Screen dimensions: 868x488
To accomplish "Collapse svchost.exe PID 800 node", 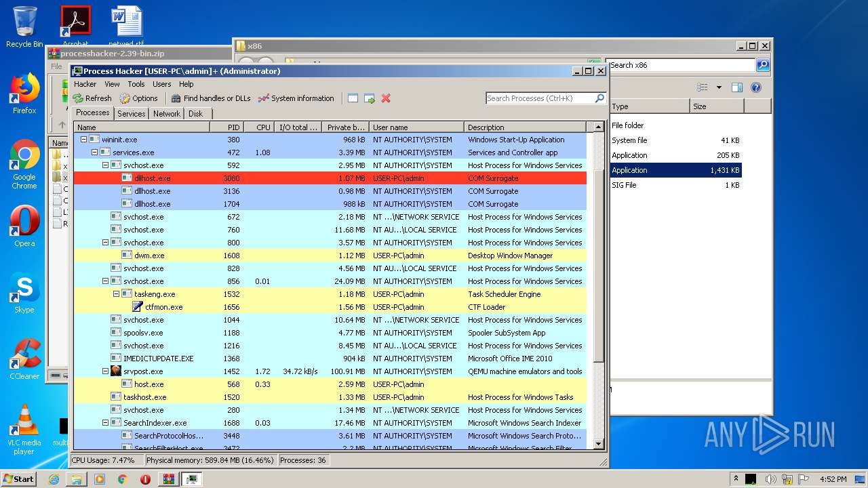I will click(106, 243).
